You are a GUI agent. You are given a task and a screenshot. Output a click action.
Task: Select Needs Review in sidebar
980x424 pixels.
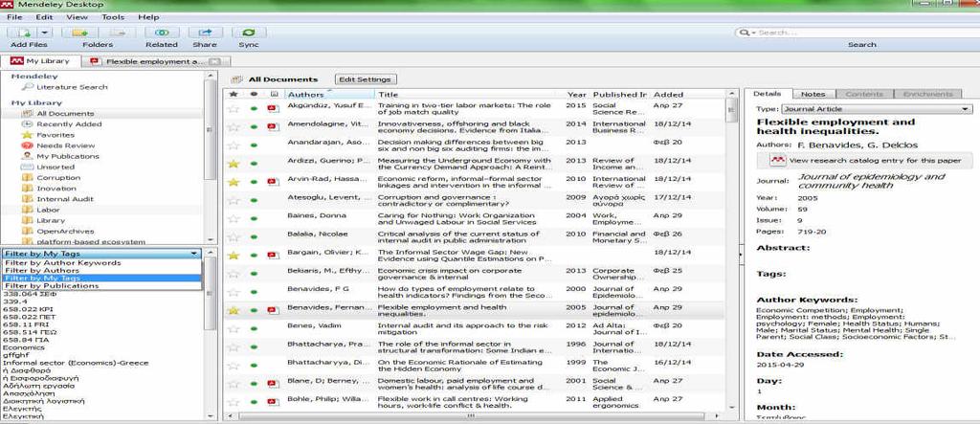point(66,145)
